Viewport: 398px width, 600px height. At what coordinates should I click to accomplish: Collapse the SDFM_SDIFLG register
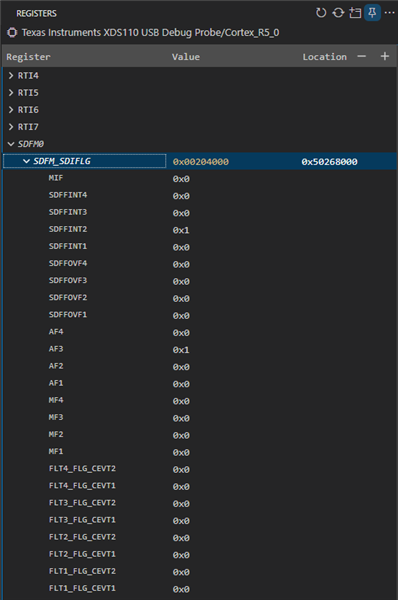[x=26, y=161]
